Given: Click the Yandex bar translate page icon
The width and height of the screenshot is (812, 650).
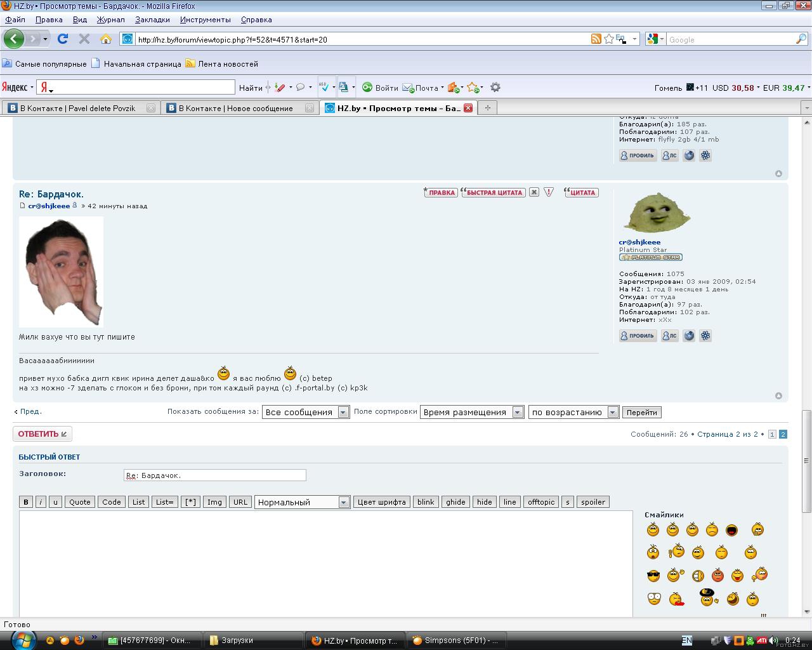Looking at the screenshot, I should pyautogui.click(x=343, y=88).
